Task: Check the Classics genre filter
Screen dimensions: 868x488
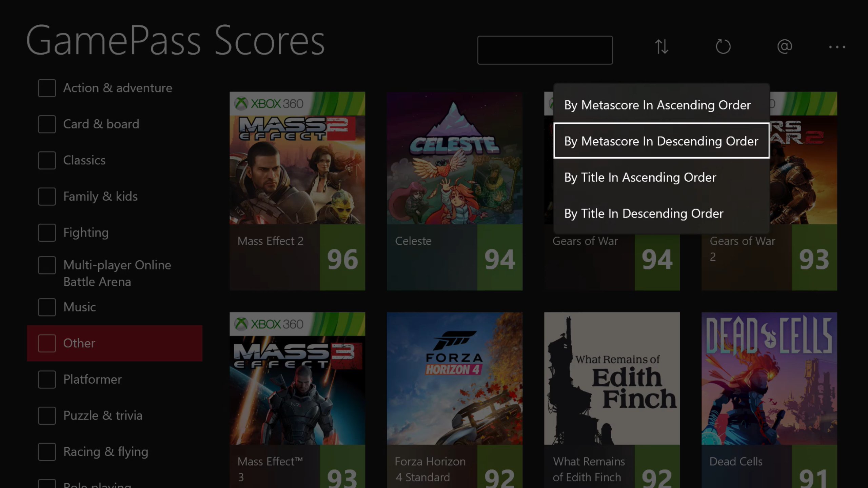Action: coord(46,161)
